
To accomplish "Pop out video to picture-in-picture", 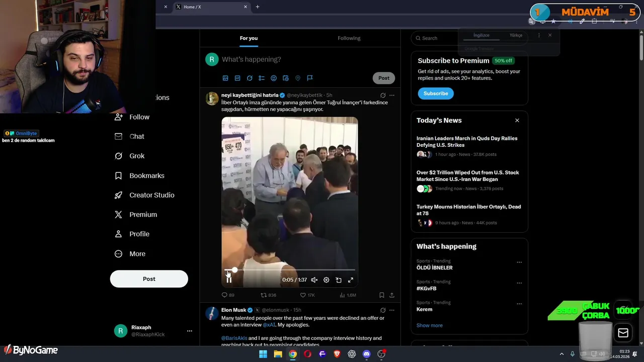I will (339, 280).
